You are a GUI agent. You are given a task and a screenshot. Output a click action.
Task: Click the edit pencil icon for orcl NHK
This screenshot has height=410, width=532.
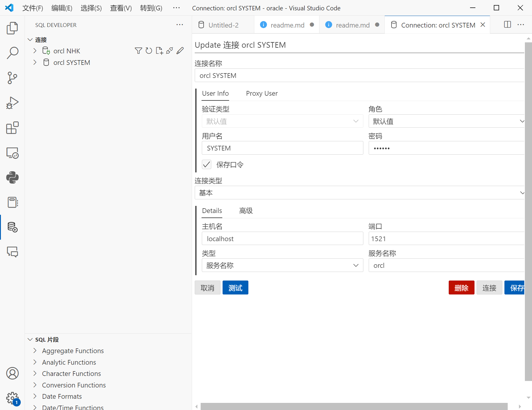[180, 51]
